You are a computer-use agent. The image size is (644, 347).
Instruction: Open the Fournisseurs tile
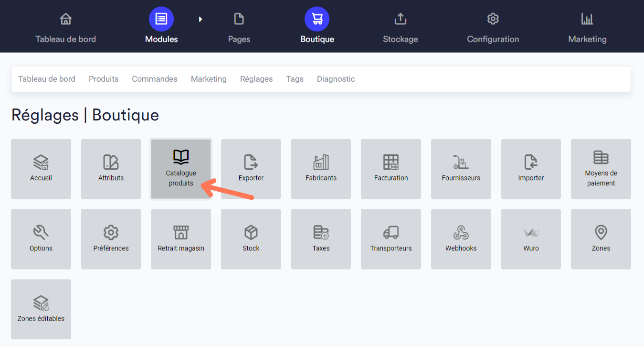click(x=461, y=169)
